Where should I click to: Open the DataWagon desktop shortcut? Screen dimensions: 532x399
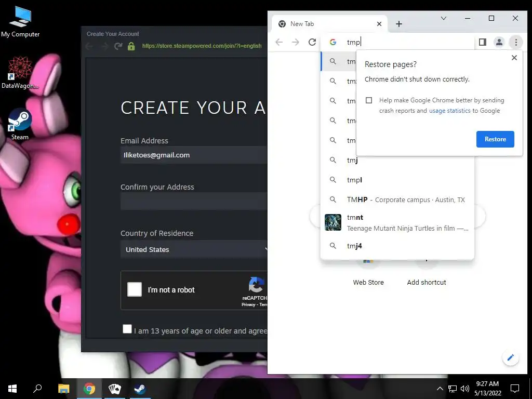click(20, 73)
